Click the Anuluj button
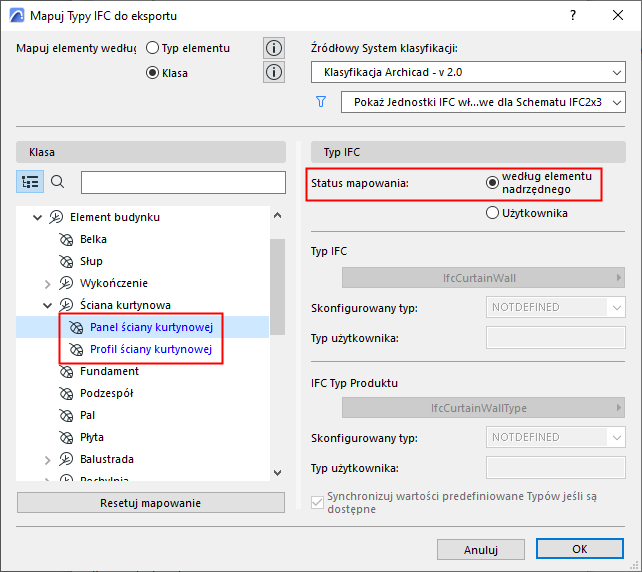The width and height of the screenshot is (642, 572). [481, 549]
